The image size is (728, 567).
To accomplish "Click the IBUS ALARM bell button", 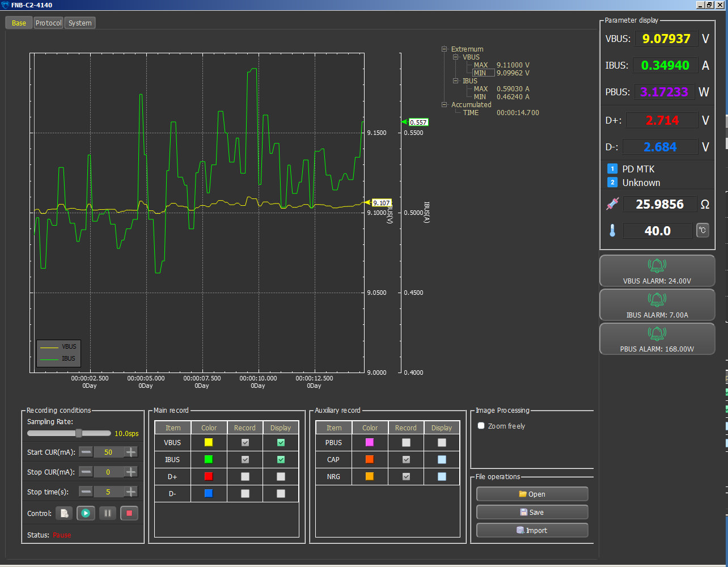I will pos(657,305).
